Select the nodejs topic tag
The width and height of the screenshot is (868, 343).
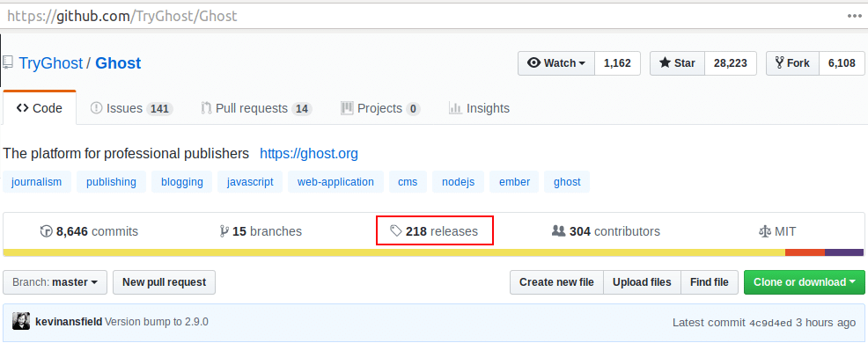(459, 181)
